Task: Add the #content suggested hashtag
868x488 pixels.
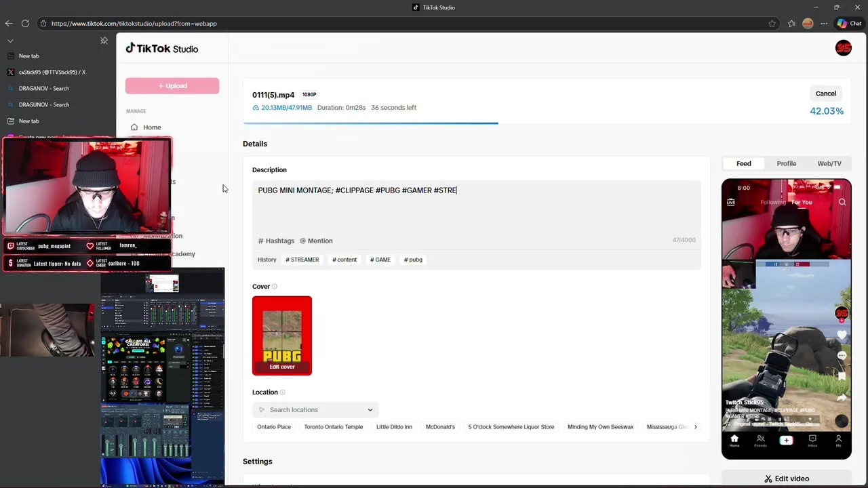Action: pyautogui.click(x=344, y=260)
